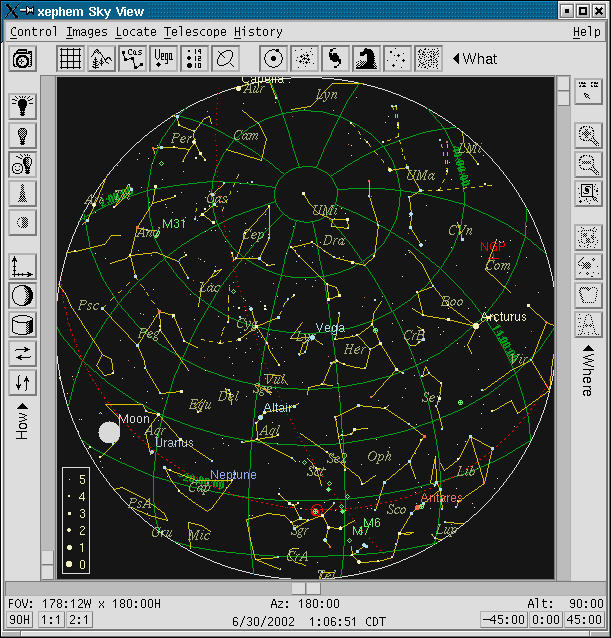Click the 90H field of view button
This screenshot has width=611, height=638.
pyautogui.click(x=20, y=620)
